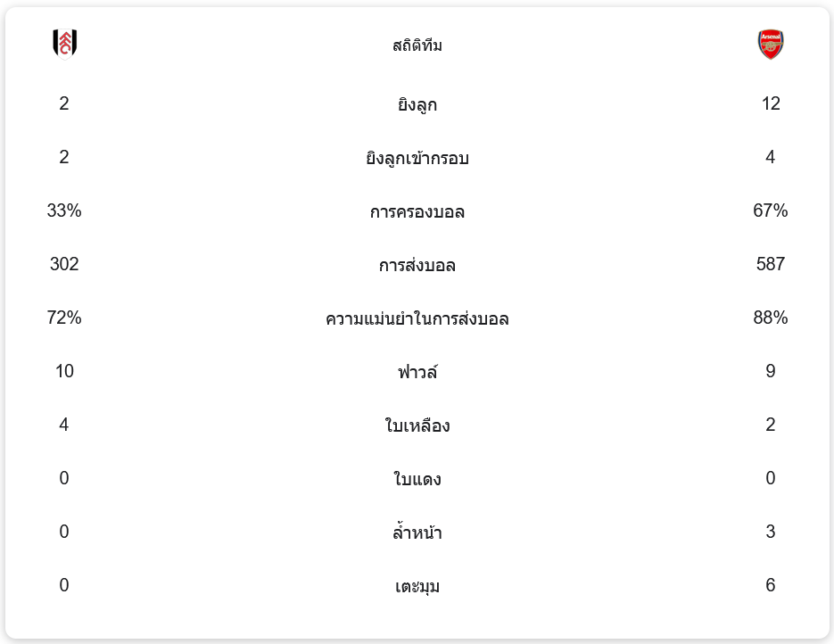Select the ความแม่นยำในการส่งบอล label
The image size is (834, 644).
click(417, 319)
